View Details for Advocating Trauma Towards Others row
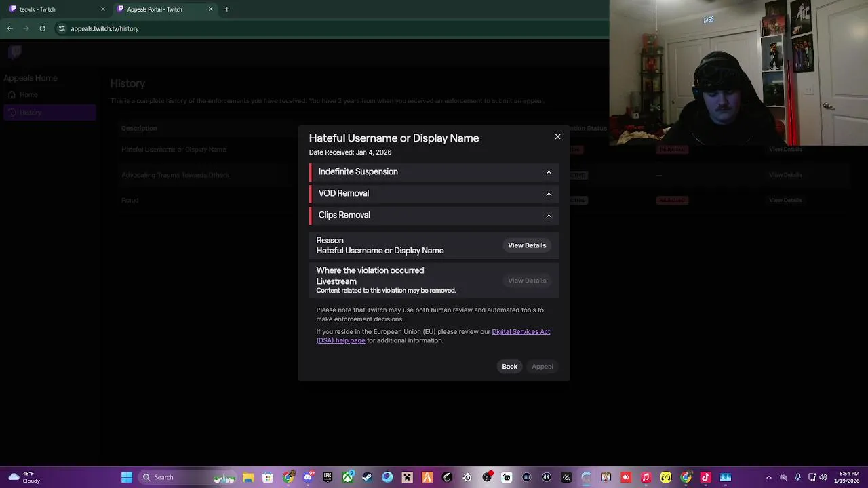 [x=785, y=175]
